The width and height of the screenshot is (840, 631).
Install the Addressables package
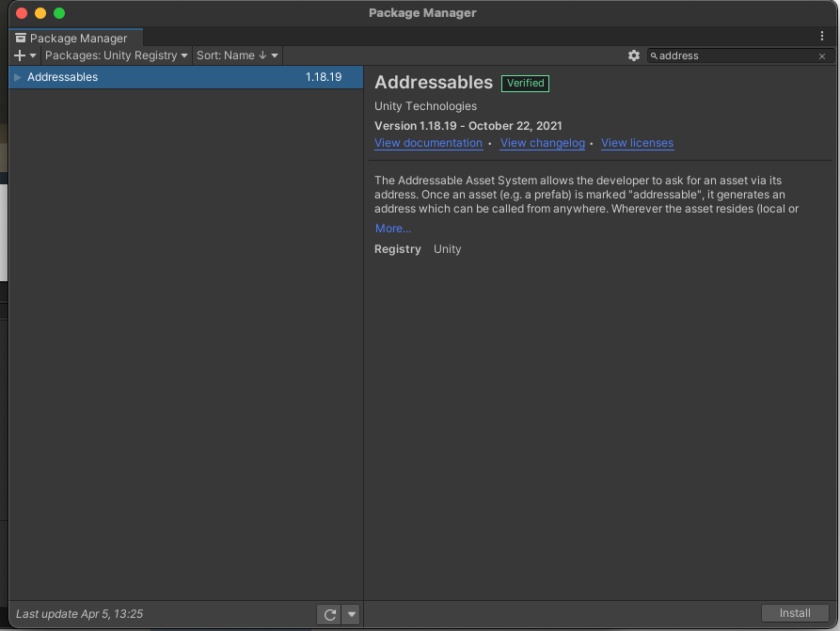point(796,612)
